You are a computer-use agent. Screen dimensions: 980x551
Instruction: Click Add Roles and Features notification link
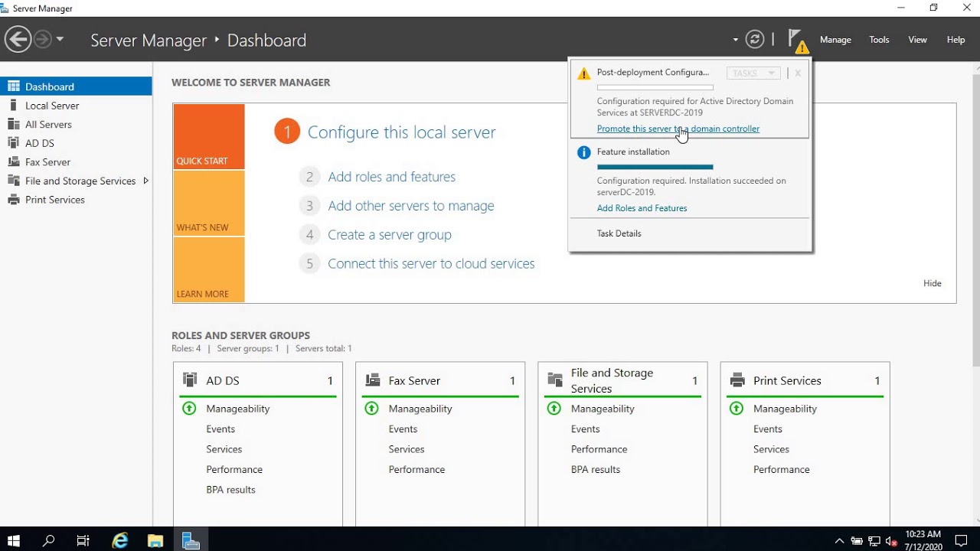[642, 208]
